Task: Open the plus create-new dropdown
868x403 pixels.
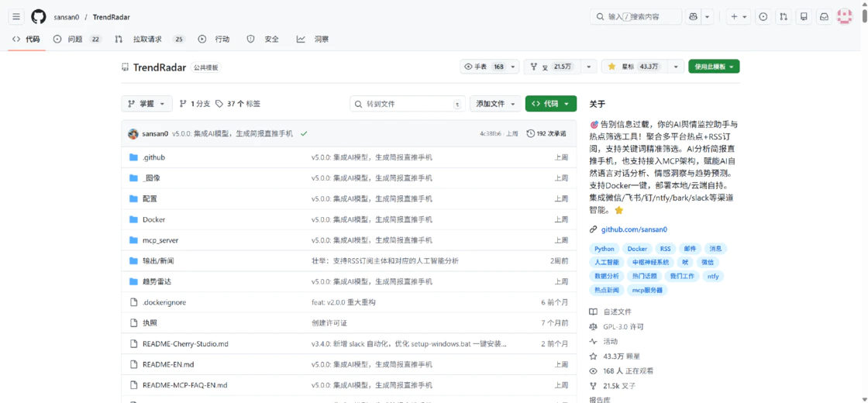Action: coord(739,16)
